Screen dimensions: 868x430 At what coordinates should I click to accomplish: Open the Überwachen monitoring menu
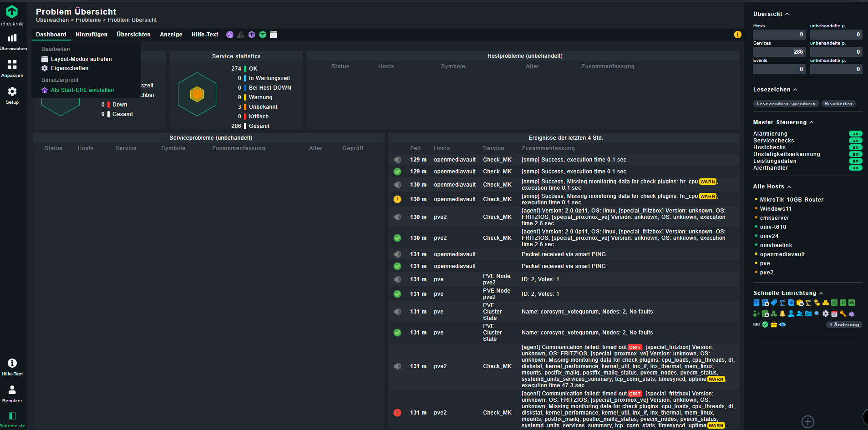tap(12, 41)
